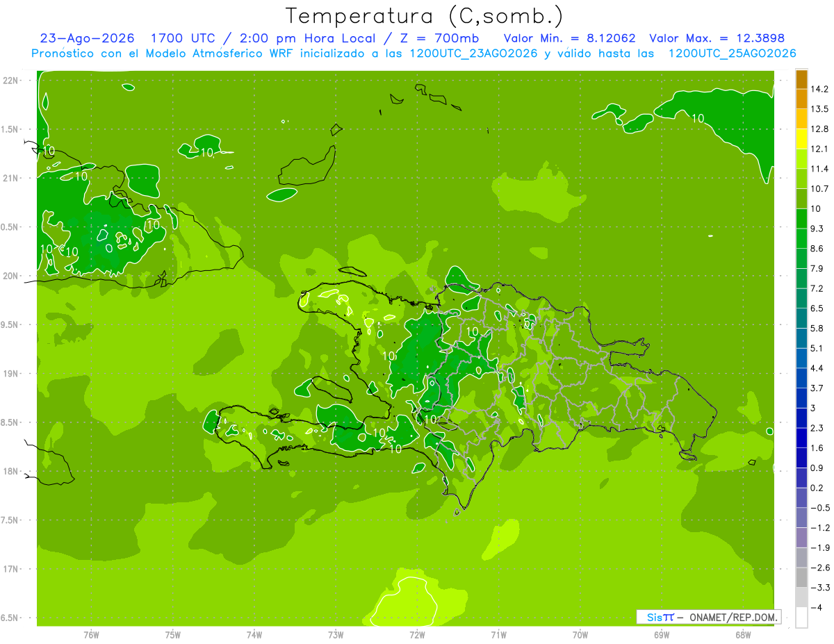
Task: Click the color bar value '11.4'
Action: (820, 169)
